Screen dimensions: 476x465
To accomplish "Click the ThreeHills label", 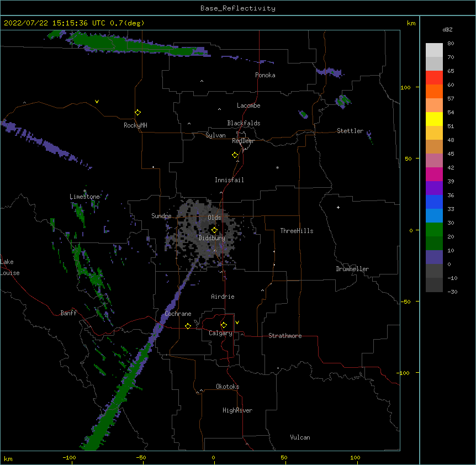I will (x=297, y=231).
